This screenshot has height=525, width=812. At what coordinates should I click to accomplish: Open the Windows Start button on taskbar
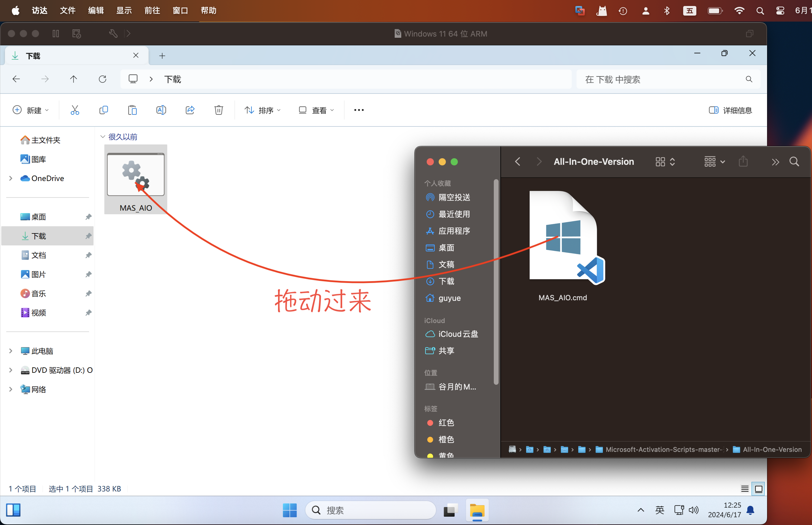(289, 510)
